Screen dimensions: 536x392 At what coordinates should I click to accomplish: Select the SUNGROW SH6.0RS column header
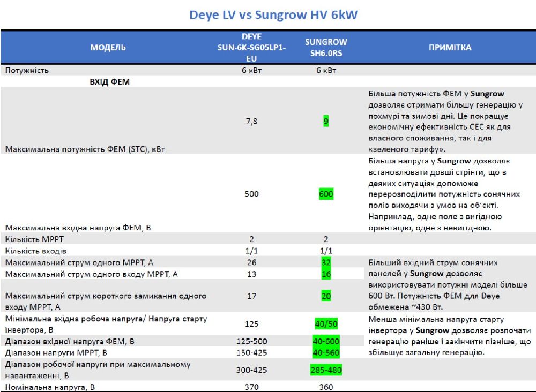(326, 48)
